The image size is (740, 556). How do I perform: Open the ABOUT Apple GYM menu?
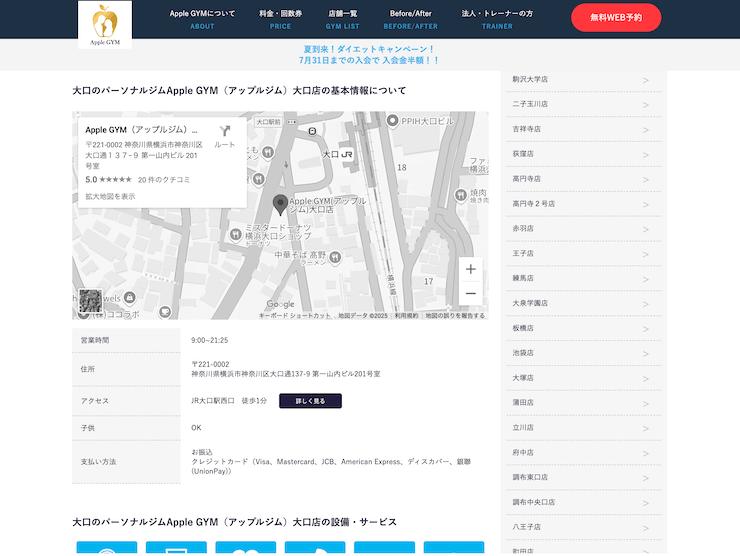(202, 19)
